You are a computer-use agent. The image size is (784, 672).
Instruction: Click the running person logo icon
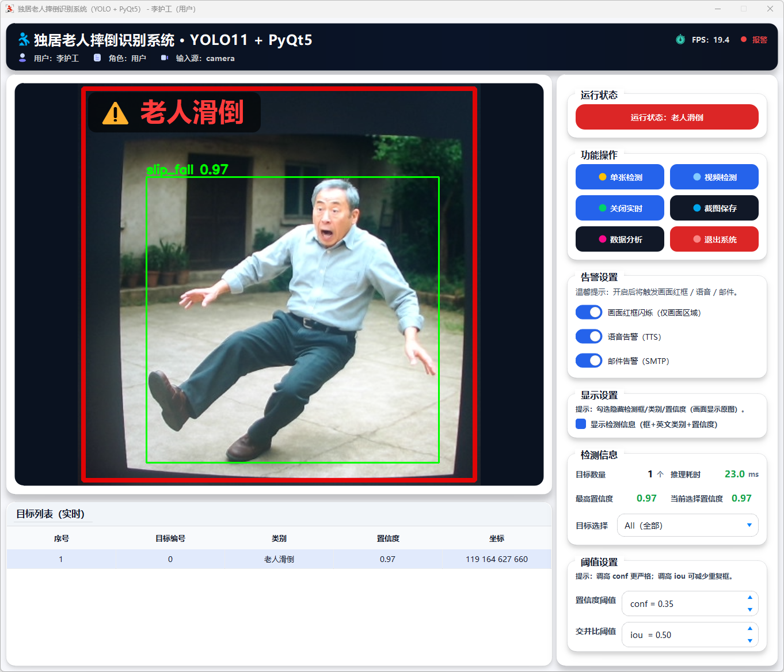click(24, 39)
